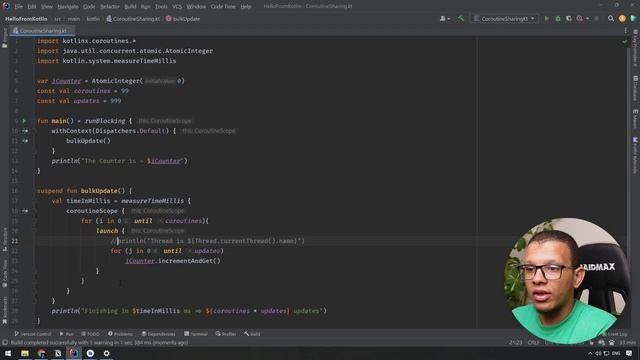Click the suspend call gutter icon beside bulkUpdate()
640x360 pixels.
[25, 141]
